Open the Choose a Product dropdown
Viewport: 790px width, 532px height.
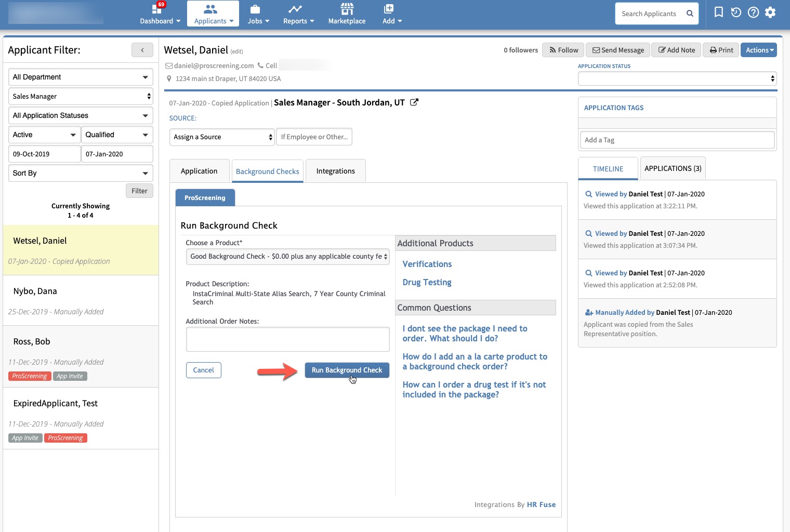click(x=287, y=257)
